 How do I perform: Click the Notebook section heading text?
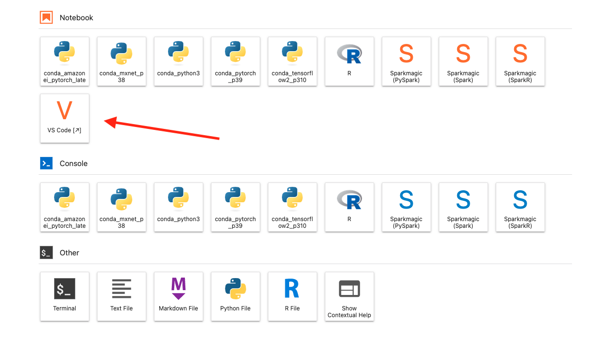[x=76, y=17]
